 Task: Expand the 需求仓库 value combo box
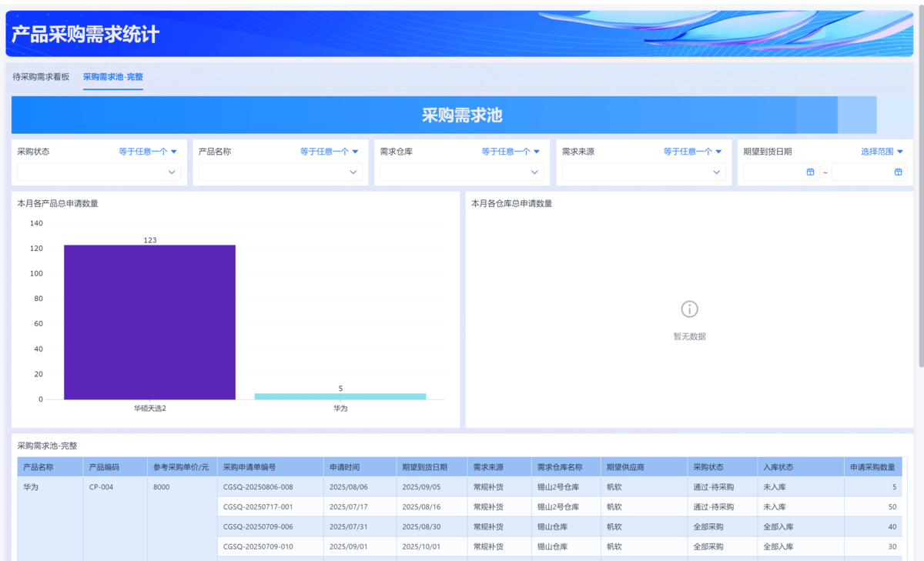click(x=462, y=172)
